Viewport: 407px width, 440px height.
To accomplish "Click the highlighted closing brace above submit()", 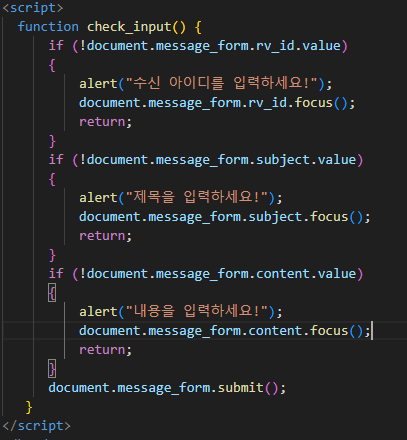I will (x=52, y=369).
